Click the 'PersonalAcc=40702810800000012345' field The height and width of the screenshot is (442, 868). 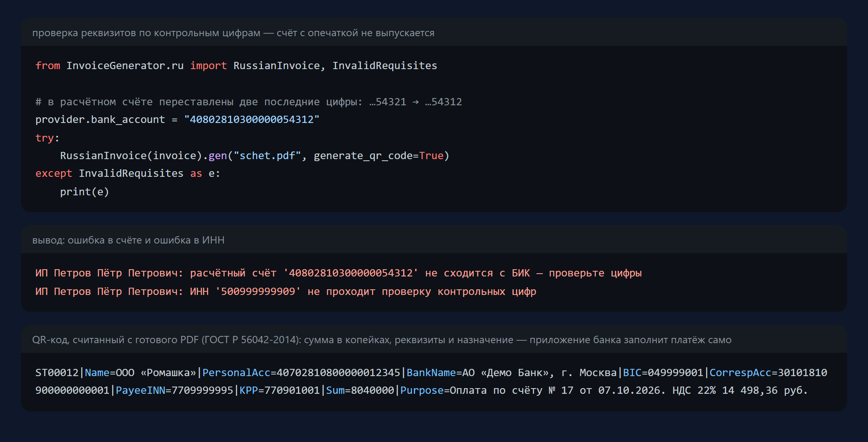[301, 372]
